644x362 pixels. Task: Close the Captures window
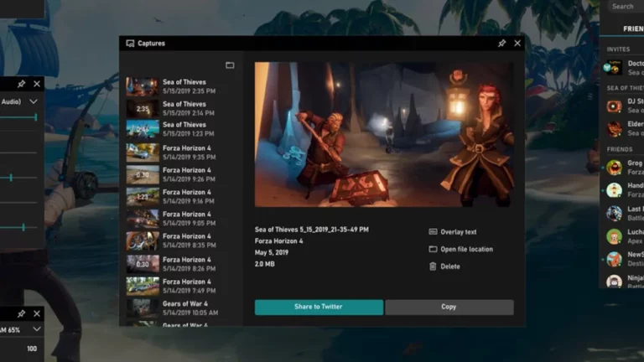pos(517,43)
